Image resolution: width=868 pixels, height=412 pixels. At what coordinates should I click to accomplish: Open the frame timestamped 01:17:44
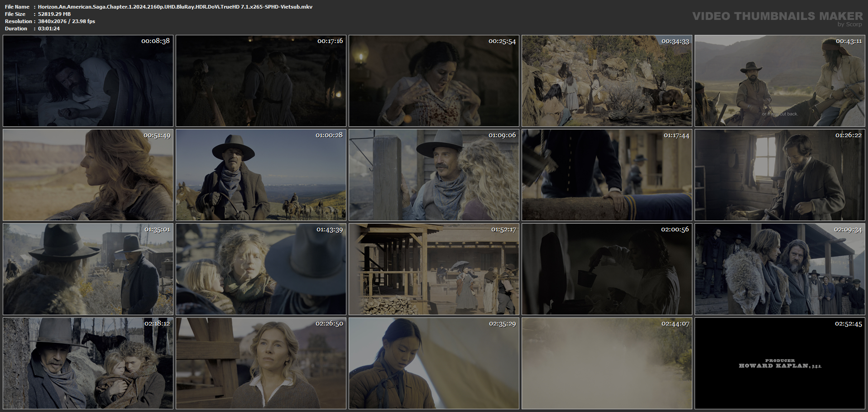(x=607, y=175)
